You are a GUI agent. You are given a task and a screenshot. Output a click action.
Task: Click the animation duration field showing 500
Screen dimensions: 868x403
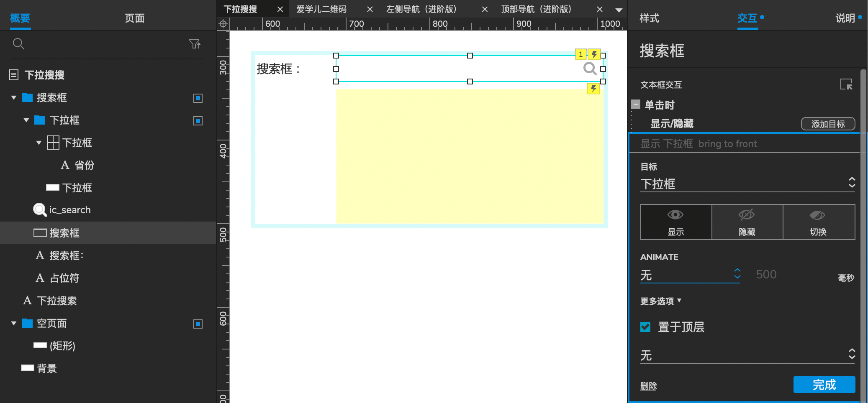[766, 275]
